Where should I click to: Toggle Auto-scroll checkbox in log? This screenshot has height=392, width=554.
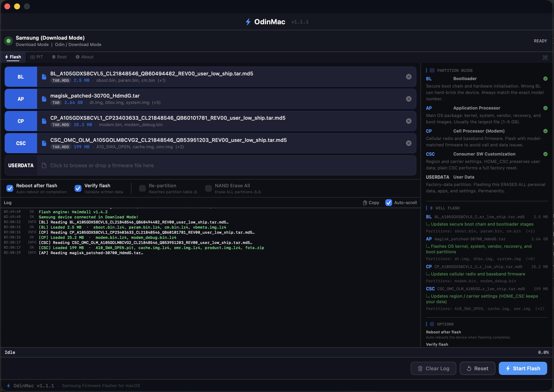(x=389, y=203)
